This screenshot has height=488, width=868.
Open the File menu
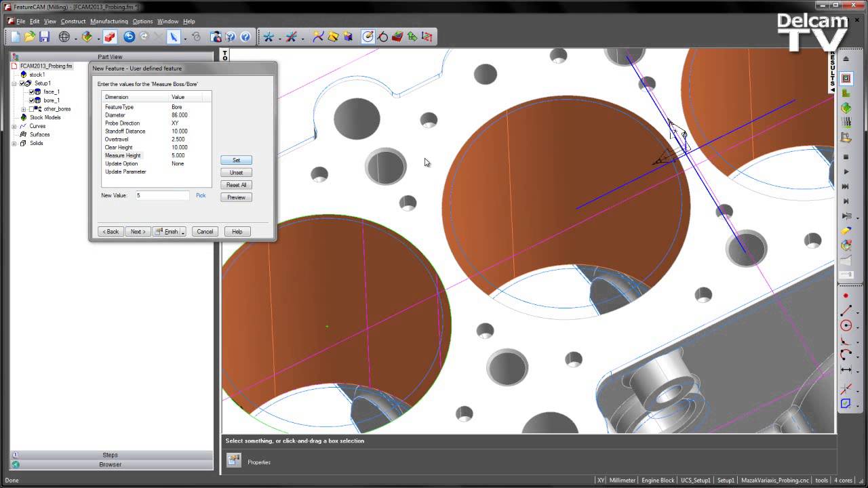(21, 21)
